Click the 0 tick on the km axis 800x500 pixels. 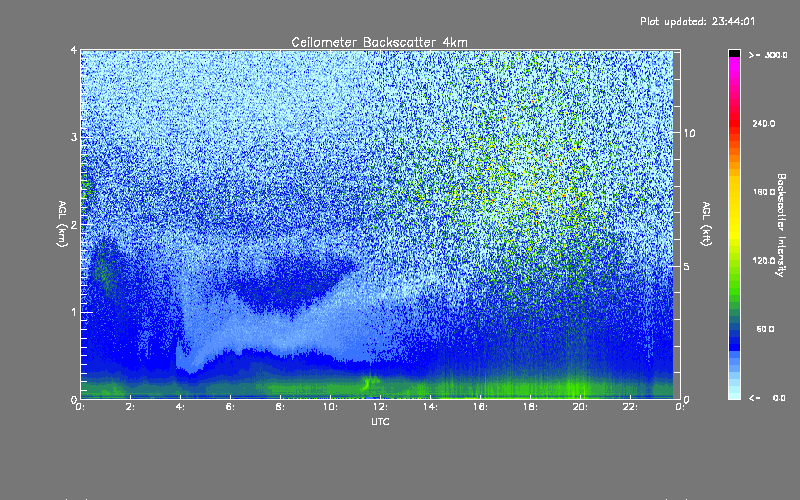pos(74,399)
